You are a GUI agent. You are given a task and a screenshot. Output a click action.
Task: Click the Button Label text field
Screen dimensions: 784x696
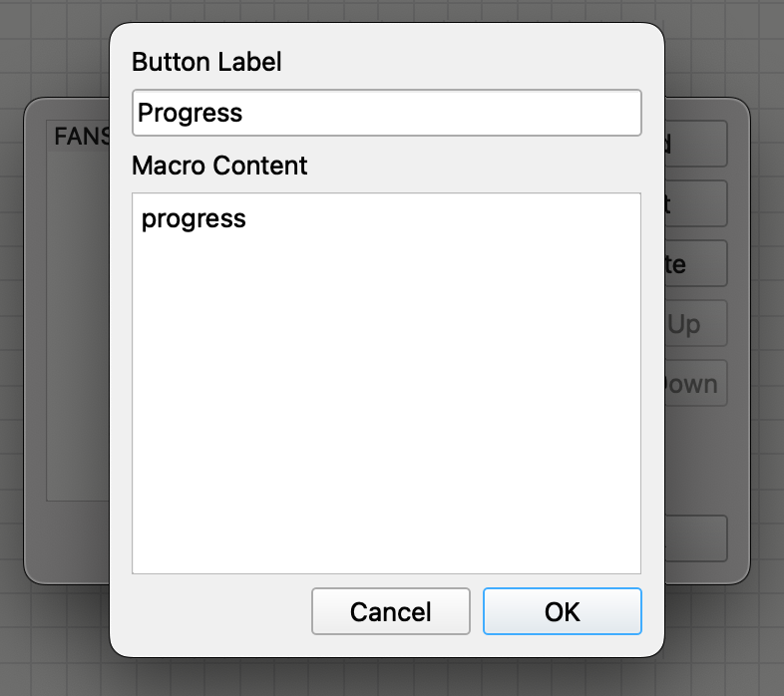pos(386,113)
